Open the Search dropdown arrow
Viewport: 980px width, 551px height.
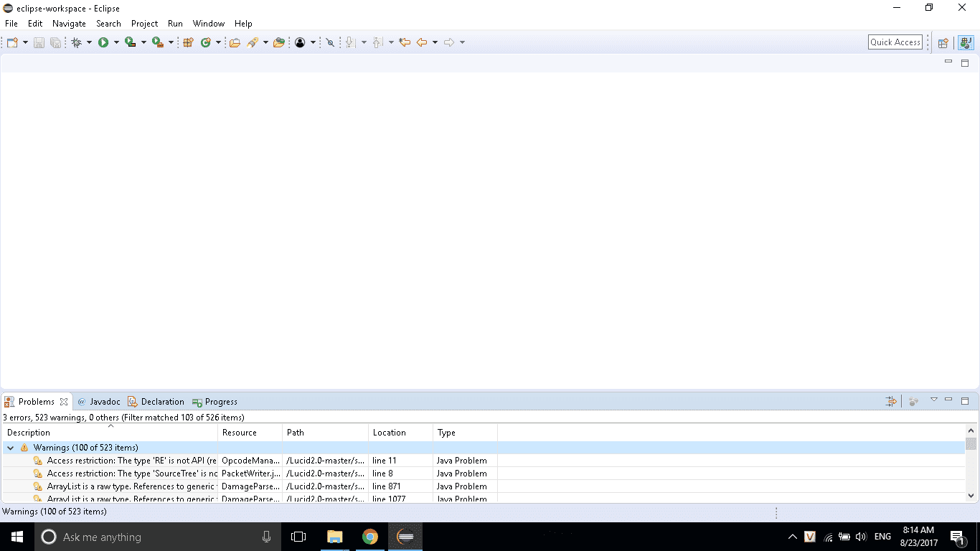pos(265,42)
